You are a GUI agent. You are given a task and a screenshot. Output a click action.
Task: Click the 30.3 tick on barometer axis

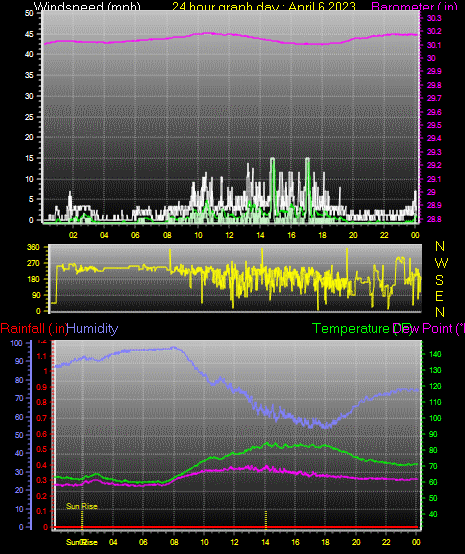(434, 18)
